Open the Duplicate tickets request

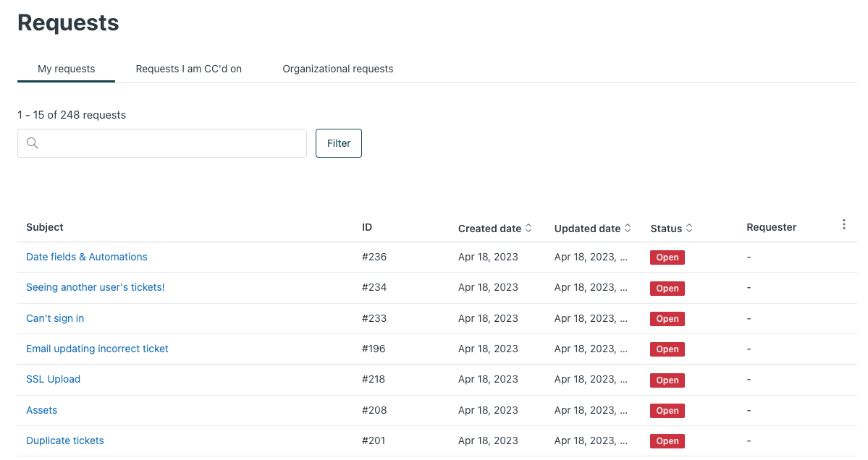click(x=65, y=440)
